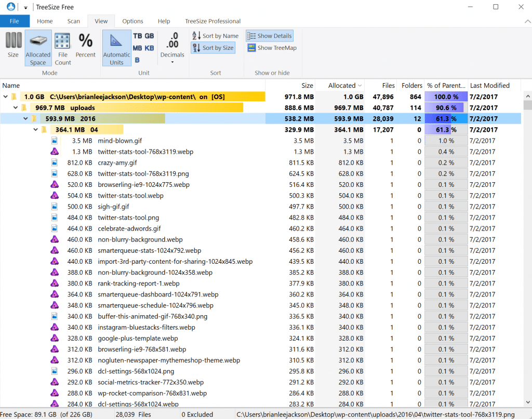
Task: Enable Sort by Size
Action: click(x=213, y=48)
